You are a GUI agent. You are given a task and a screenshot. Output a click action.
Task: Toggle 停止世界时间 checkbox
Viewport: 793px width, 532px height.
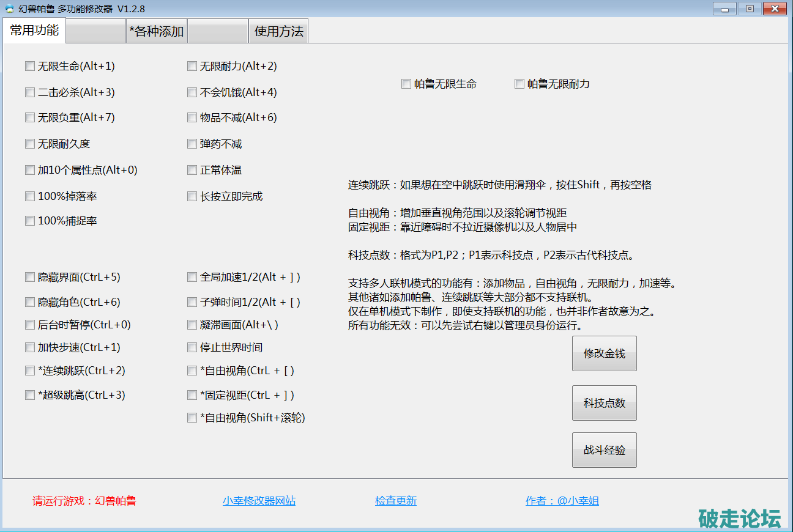[x=192, y=347]
